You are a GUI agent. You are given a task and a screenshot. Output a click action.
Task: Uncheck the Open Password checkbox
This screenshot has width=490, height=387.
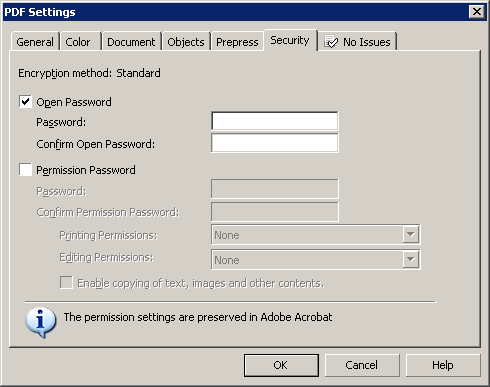click(x=25, y=102)
